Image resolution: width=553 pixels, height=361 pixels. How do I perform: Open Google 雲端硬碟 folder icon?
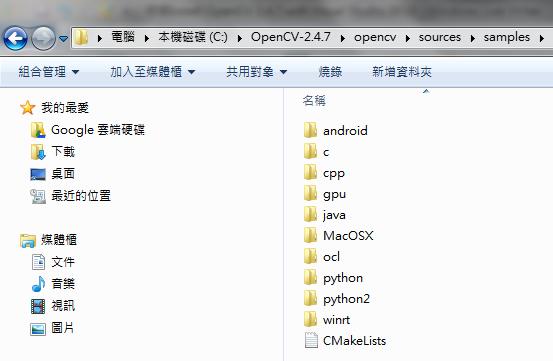click(38, 130)
